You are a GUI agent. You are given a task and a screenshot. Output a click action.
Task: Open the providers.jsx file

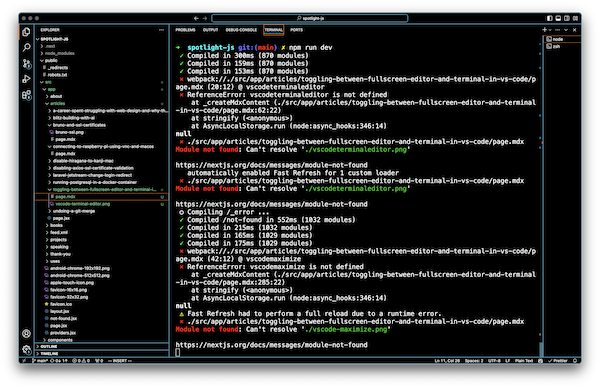click(x=101, y=333)
